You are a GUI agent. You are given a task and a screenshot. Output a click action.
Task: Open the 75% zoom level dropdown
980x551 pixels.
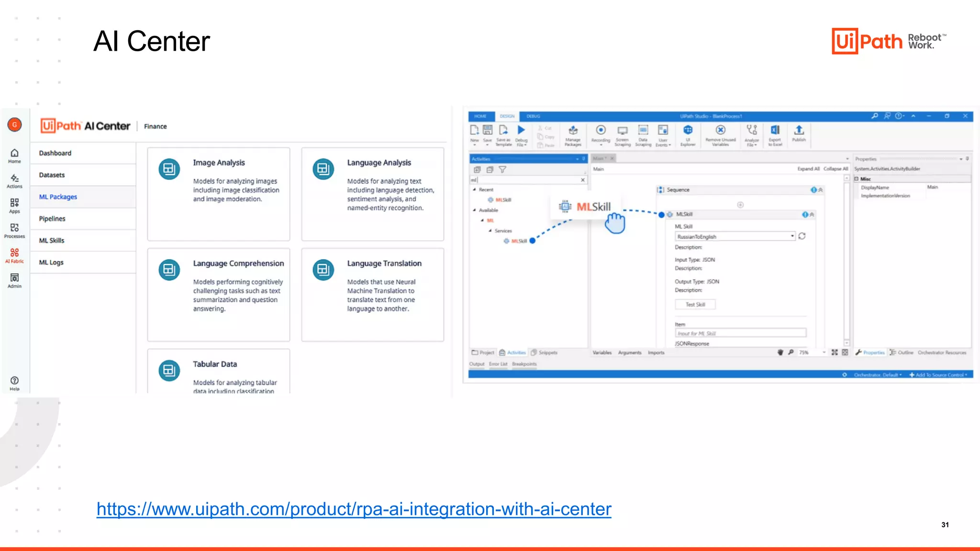click(x=824, y=353)
